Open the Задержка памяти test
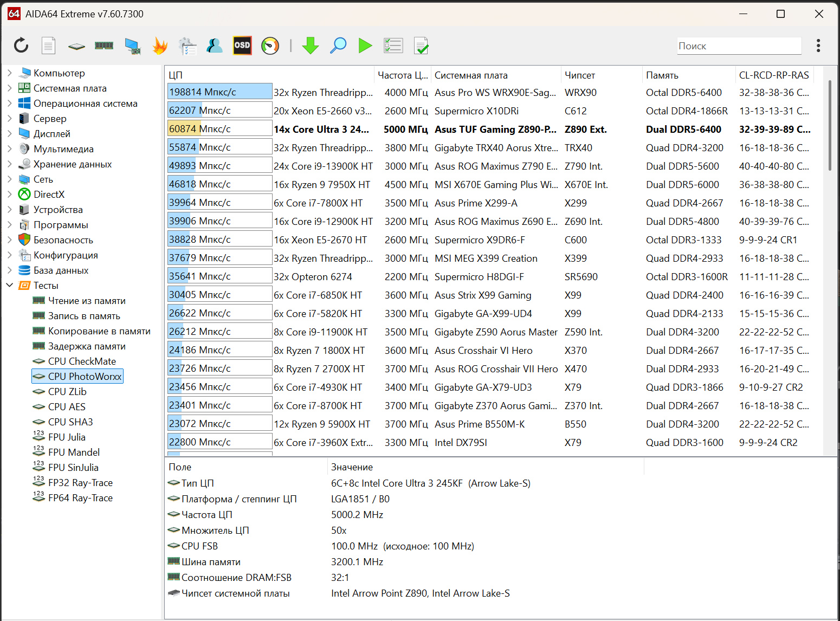The height and width of the screenshot is (621, 840). pos(87,346)
